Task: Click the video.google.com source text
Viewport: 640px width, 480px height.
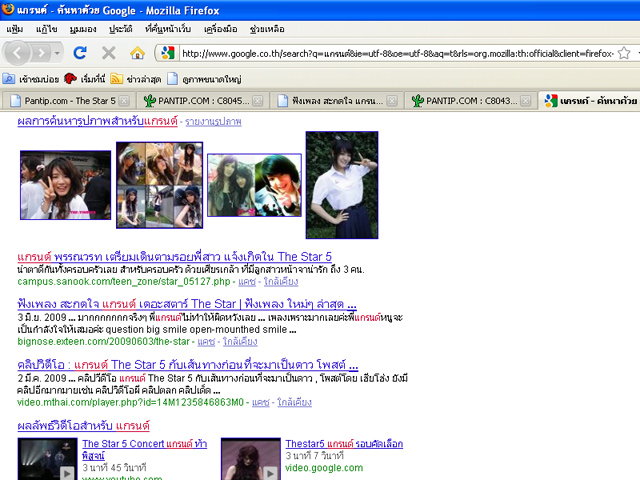Action: pyautogui.click(x=324, y=468)
